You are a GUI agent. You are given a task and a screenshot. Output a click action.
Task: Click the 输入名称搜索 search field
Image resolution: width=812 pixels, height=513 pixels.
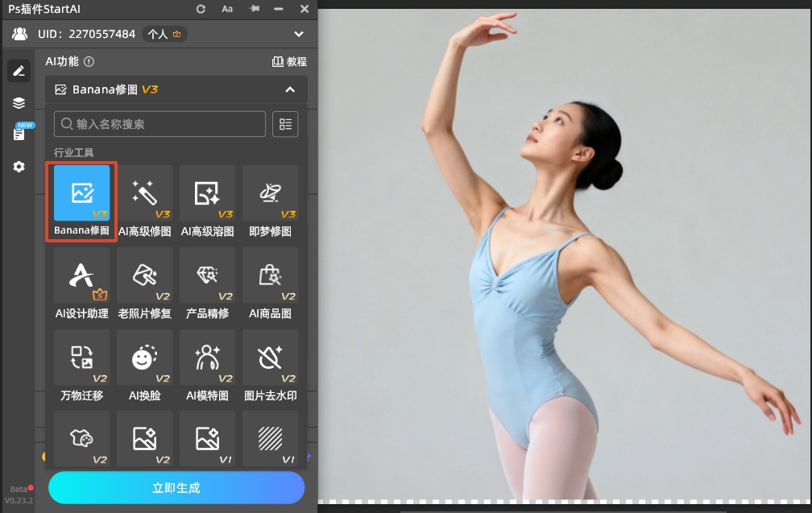159,124
